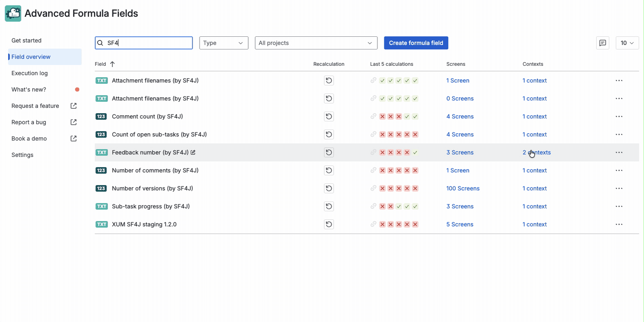
Task: Sort by Field column arrow
Action: [112, 64]
